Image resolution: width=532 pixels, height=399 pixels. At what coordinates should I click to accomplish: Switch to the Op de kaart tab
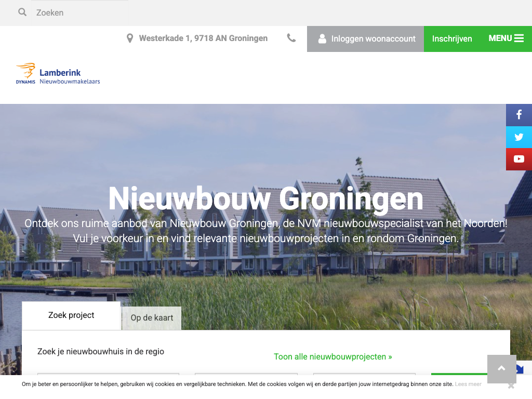tap(152, 318)
